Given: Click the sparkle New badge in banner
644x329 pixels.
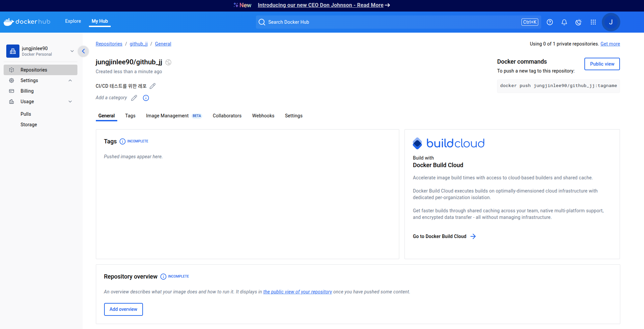Looking at the screenshot, I should pos(242,5).
